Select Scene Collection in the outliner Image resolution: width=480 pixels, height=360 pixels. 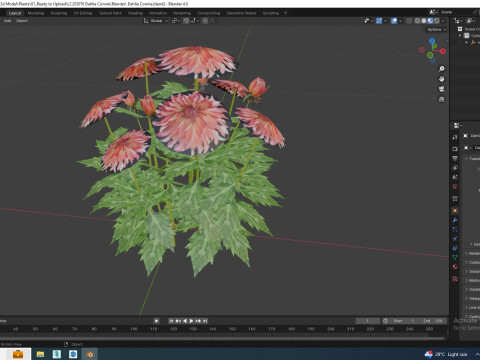click(472, 29)
